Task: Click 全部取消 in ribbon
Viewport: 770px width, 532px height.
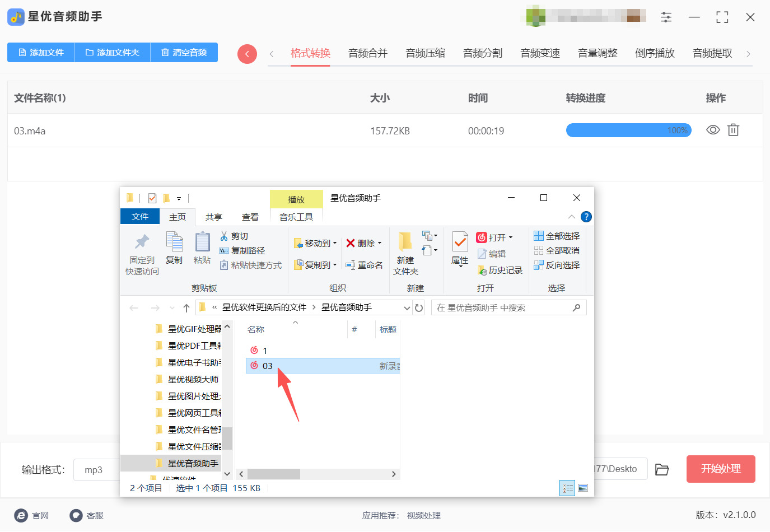Action: (x=557, y=250)
